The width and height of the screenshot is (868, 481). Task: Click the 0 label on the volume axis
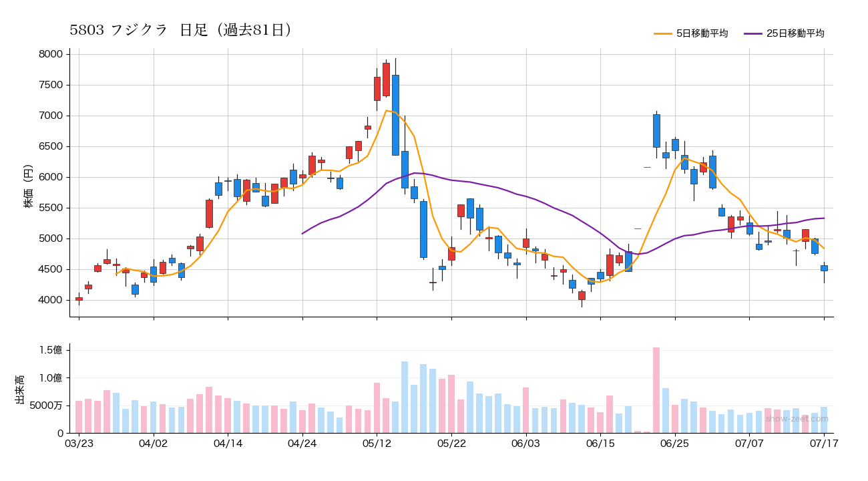pyautogui.click(x=60, y=434)
